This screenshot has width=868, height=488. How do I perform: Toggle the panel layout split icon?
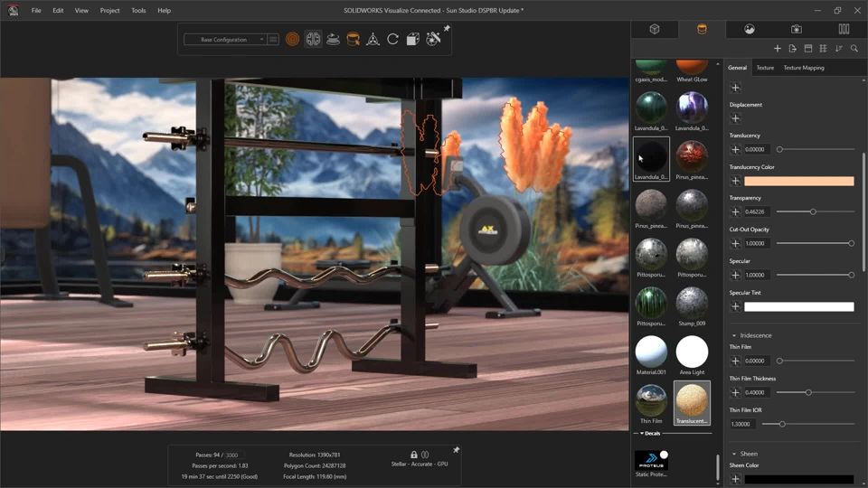(x=808, y=49)
